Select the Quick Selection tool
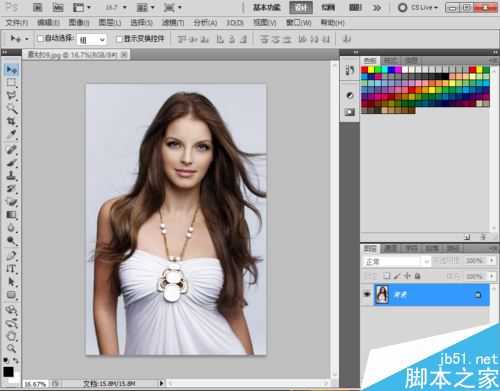The width and height of the screenshot is (500, 391). click(12, 109)
